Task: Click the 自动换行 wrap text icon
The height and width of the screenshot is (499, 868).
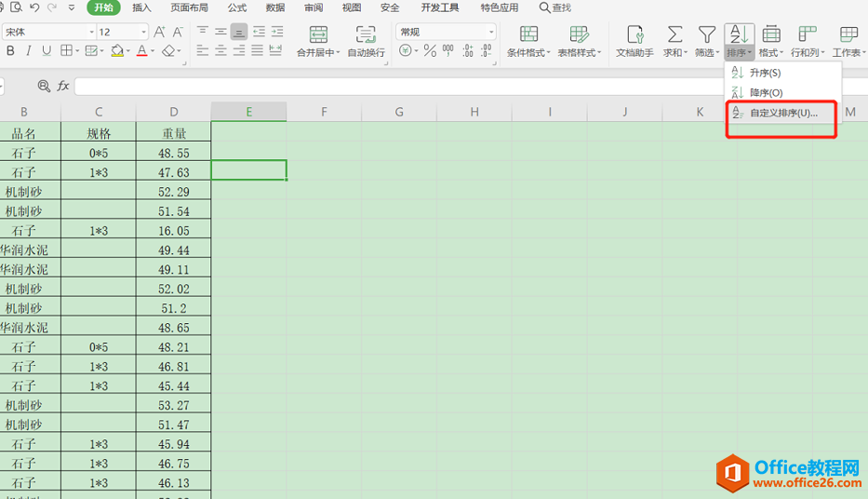Action: tap(366, 35)
